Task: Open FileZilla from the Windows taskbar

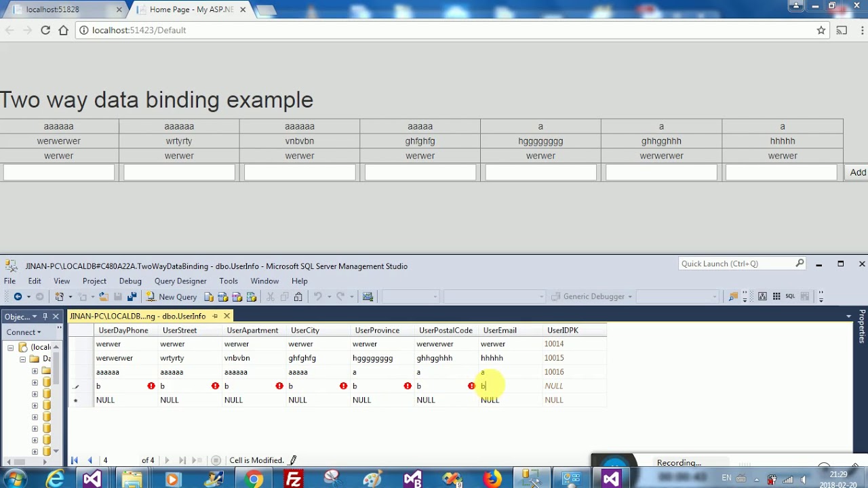Action: [294, 480]
